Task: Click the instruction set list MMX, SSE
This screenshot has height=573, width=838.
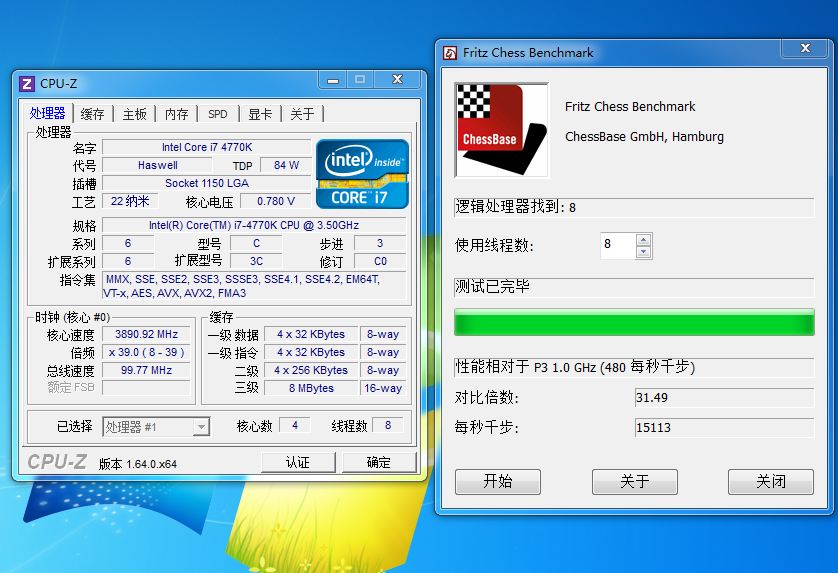Action: tap(254, 286)
